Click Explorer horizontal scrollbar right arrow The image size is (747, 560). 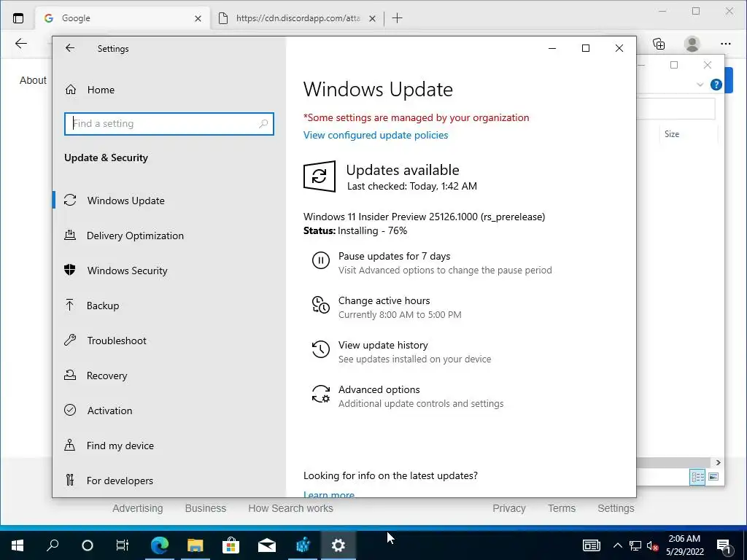pos(718,462)
